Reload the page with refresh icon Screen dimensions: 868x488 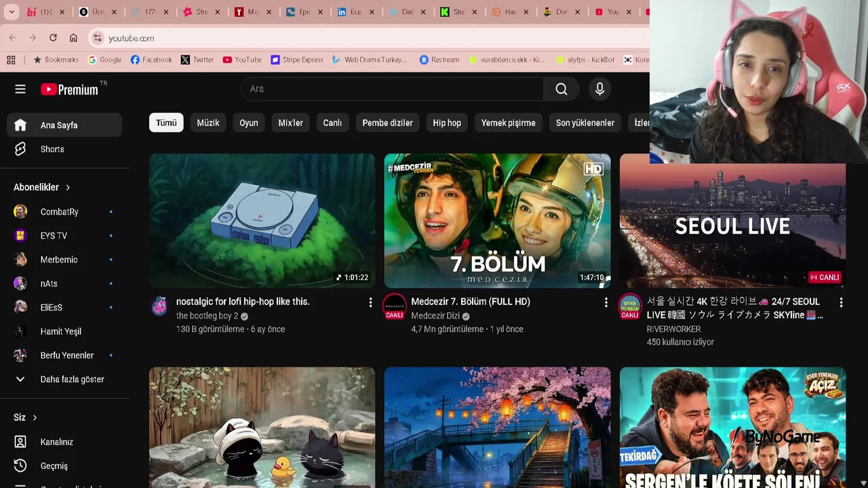tap(53, 38)
